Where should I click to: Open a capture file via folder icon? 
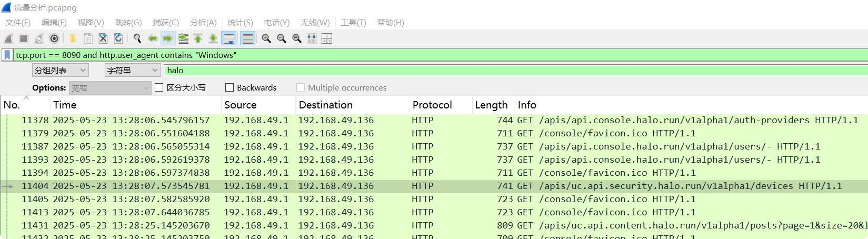tap(73, 38)
